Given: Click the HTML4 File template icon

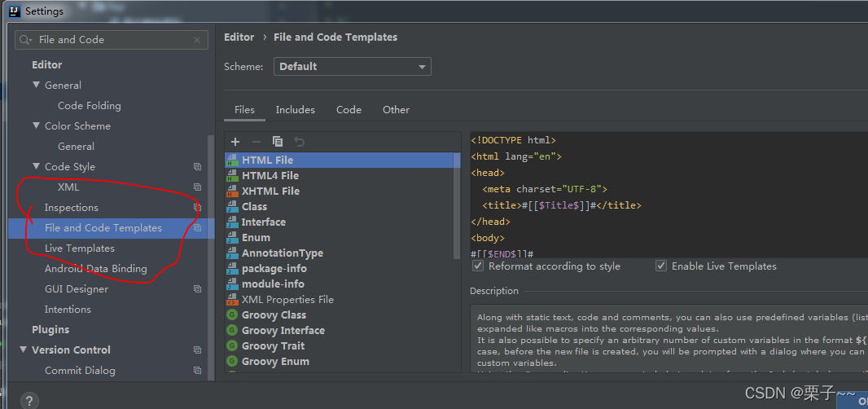Looking at the screenshot, I should pos(232,176).
